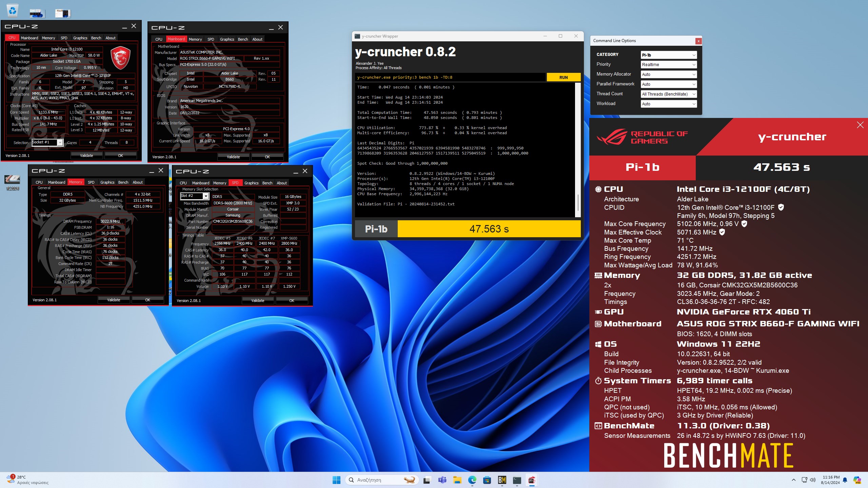Select the DRAM Frequency value 3022.9 MHz
868x488 pixels.
[110, 221]
